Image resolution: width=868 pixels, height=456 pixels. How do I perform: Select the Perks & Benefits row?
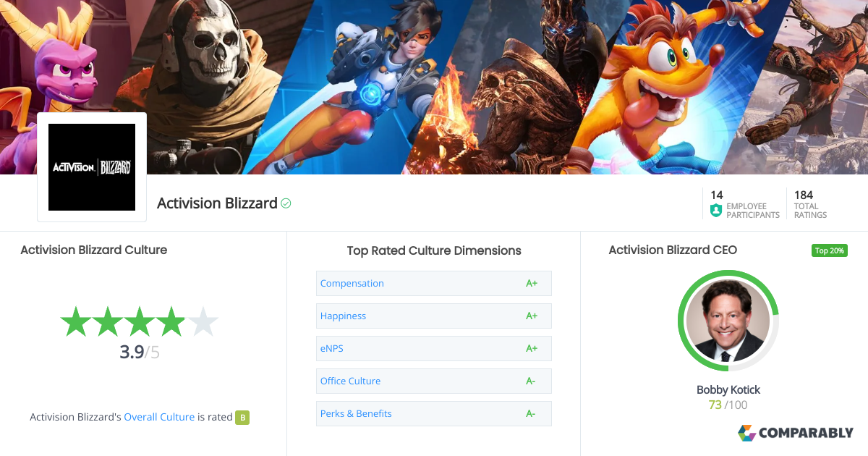pyautogui.click(x=434, y=413)
